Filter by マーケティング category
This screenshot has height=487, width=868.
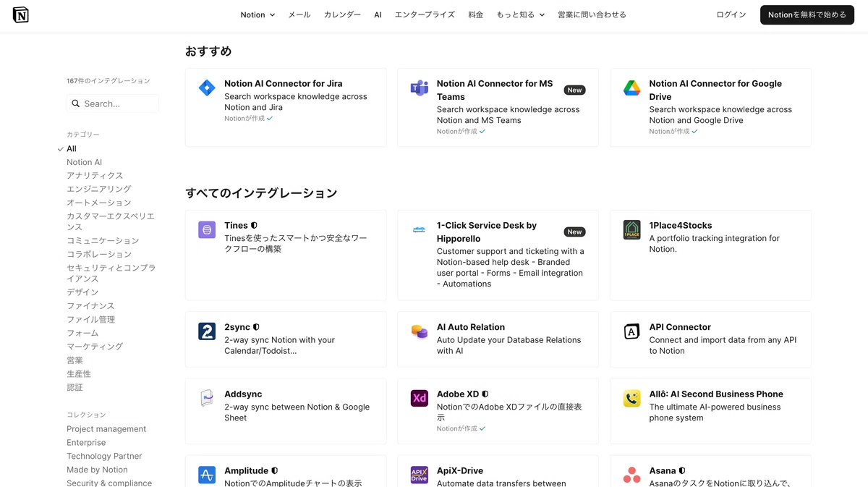click(x=95, y=347)
